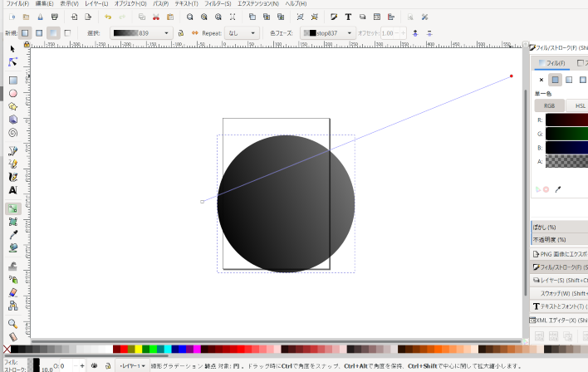Select the Paint bucket tool
Viewport: 588px width, 372px height.
pyautogui.click(x=12, y=248)
